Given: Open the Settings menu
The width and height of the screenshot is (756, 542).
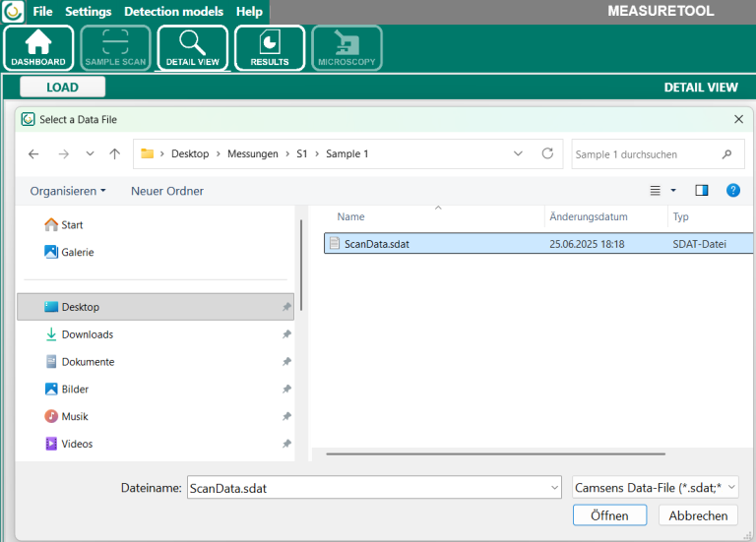Looking at the screenshot, I should pyautogui.click(x=88, y=12).
